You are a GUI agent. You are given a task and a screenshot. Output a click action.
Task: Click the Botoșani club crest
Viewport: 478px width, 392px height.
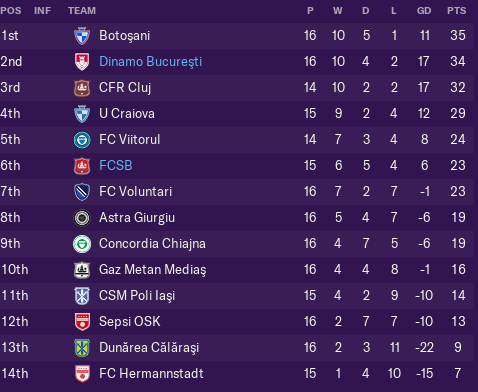[x=82, y=36]
